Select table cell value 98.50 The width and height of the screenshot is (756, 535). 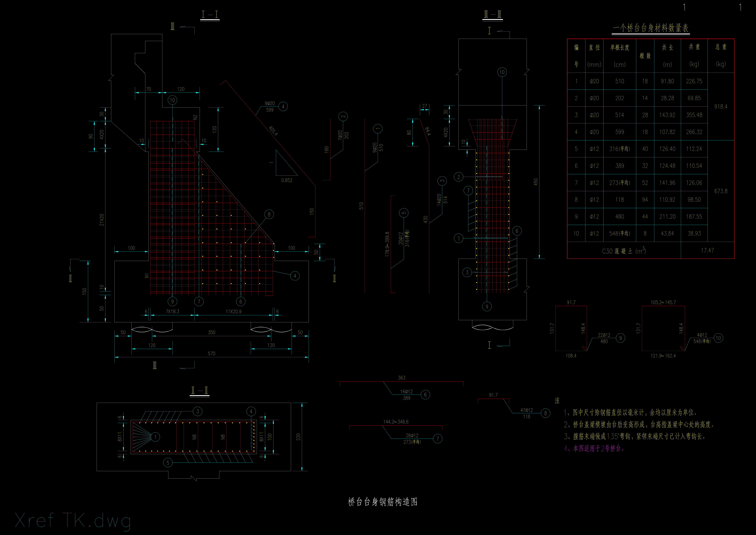click(694, 200)
